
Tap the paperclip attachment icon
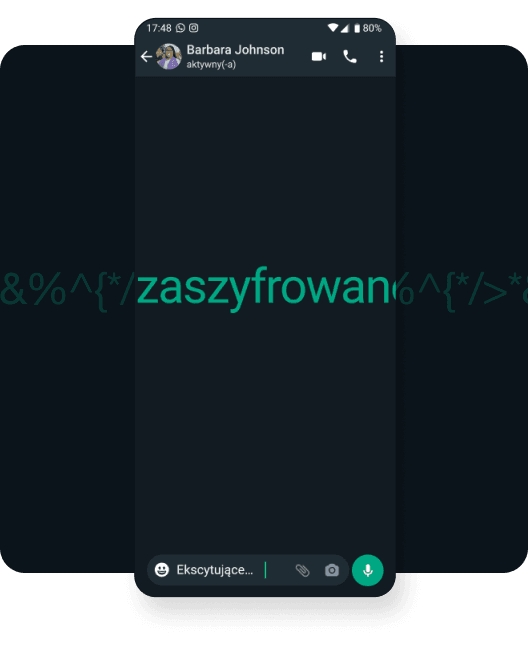tap(302, 570)
